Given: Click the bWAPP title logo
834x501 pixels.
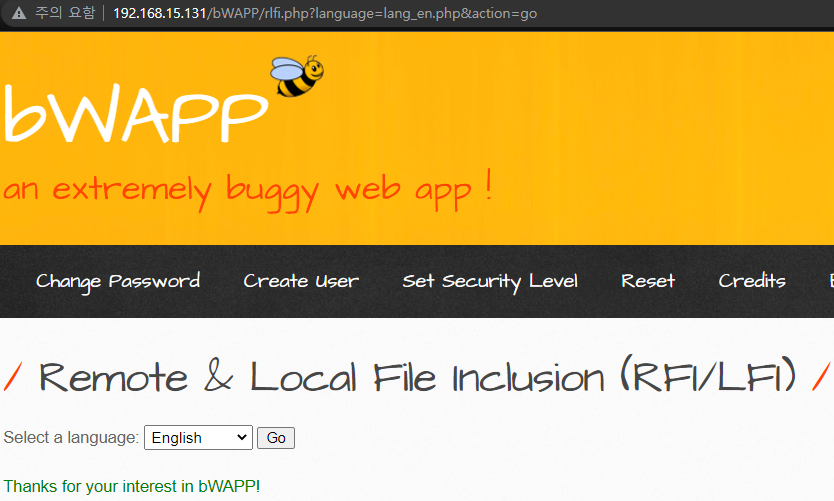Looking at the screenshot, I should 136,113.
